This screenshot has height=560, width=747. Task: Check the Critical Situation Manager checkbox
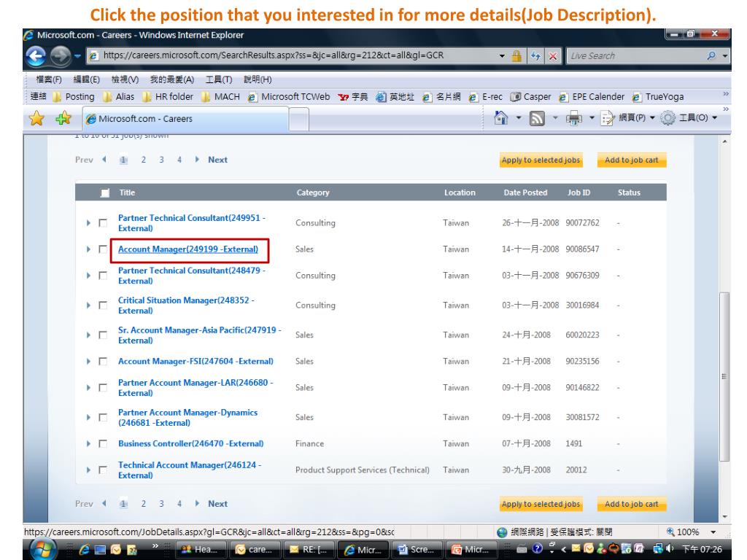pos(102,306)
